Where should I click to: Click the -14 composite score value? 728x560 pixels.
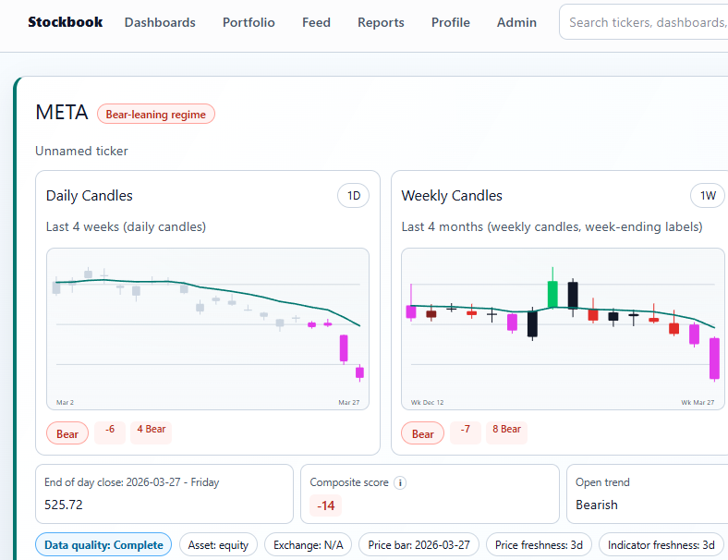coord(325,505)
